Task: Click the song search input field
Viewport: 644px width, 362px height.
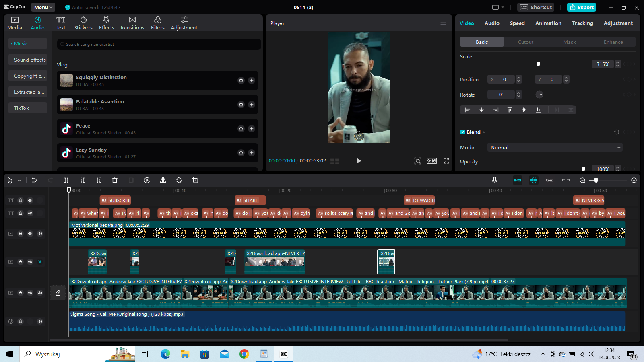Action: coord(159,44)
